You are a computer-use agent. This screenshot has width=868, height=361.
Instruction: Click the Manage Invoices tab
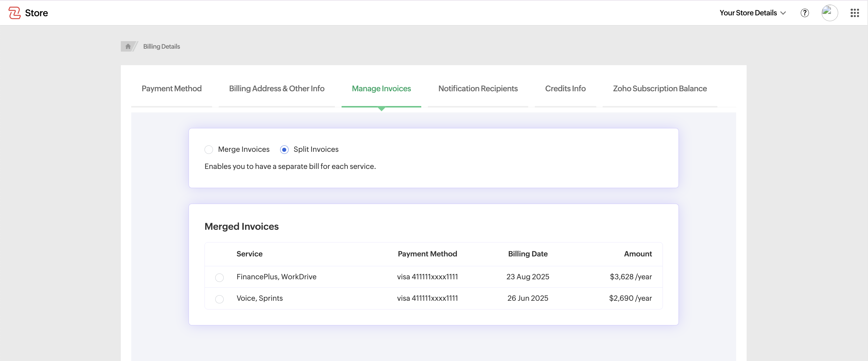(x=381, y=89)
